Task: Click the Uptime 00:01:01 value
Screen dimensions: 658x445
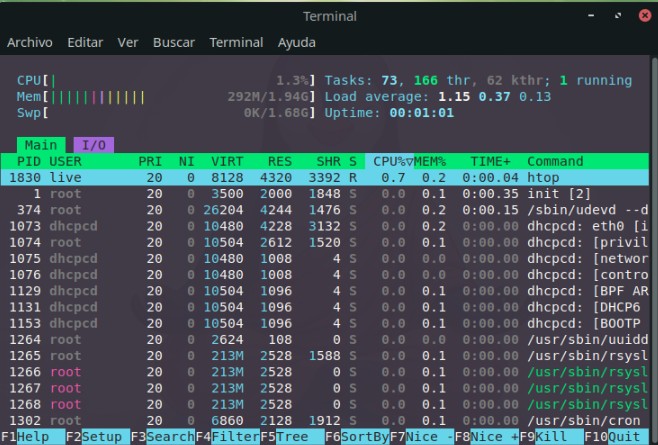Action: (x=422, y=113)
